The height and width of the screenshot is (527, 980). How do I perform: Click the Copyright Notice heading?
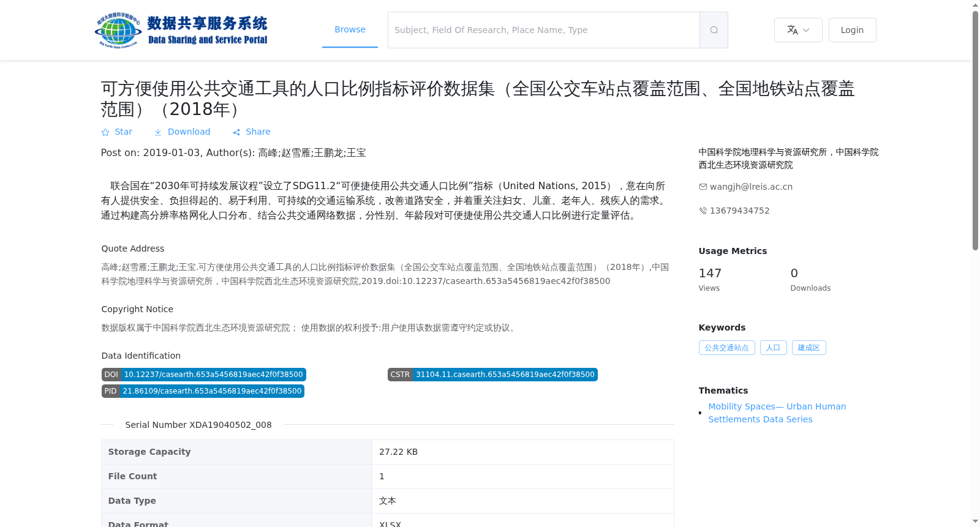[x=137, y=309]
